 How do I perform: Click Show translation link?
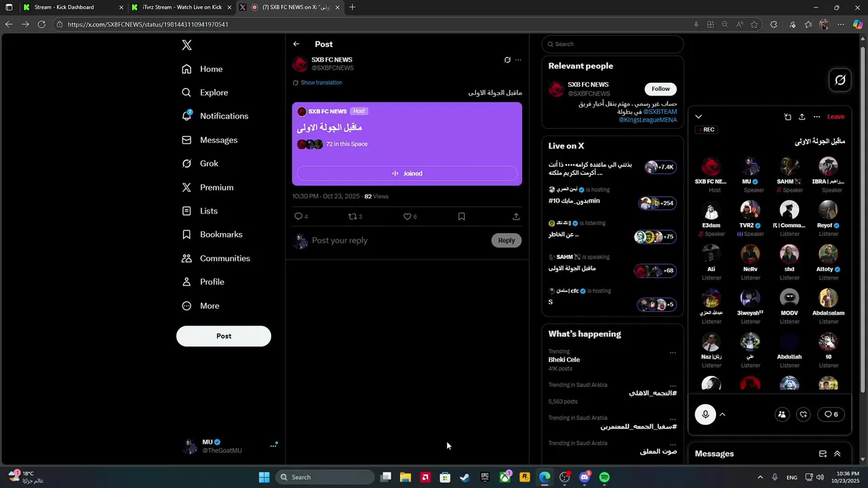coord(321,83)
